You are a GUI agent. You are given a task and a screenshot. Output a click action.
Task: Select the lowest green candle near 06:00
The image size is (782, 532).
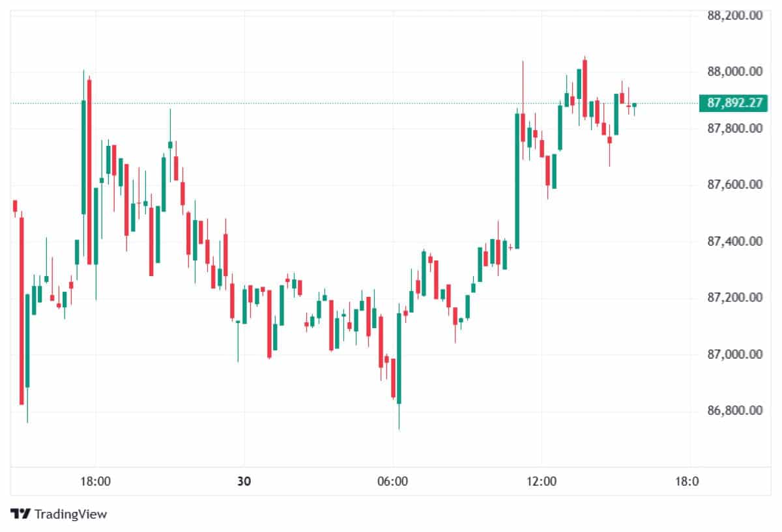pos(399,358)
